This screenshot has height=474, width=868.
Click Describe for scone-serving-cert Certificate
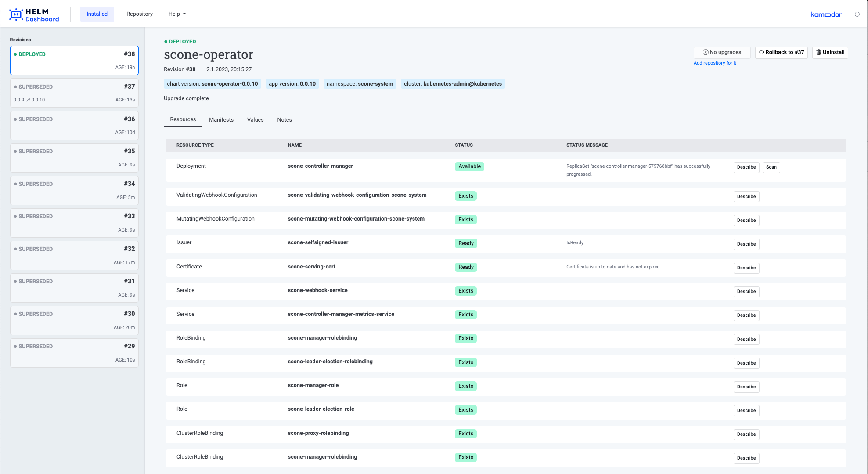tap(746, 268)
